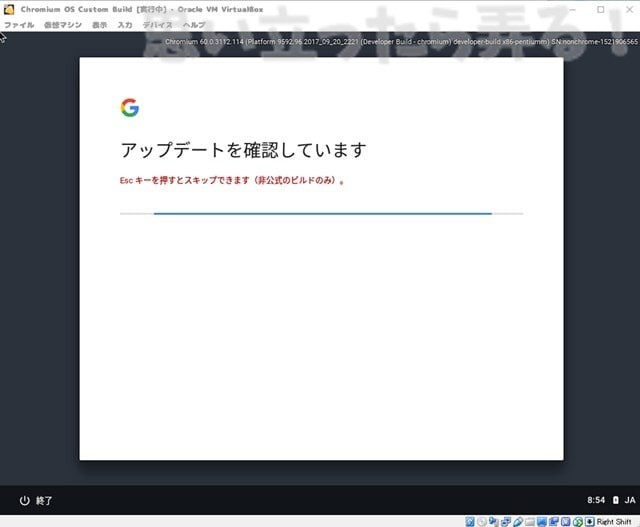Click the power icon beside 終了
The height and width of the screenshot is (527, 640).
click(x=24, y=500)
